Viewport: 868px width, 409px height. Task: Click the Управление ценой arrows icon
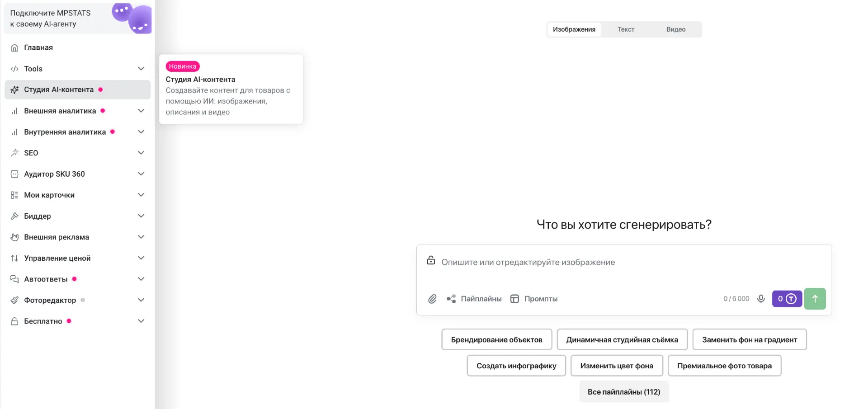coord(14,258)
